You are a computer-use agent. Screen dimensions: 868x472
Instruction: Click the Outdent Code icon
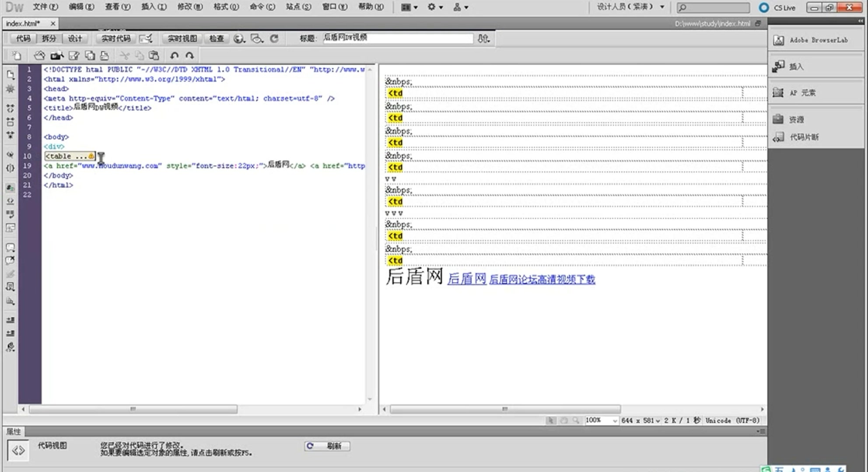click(x=10, y=333)
